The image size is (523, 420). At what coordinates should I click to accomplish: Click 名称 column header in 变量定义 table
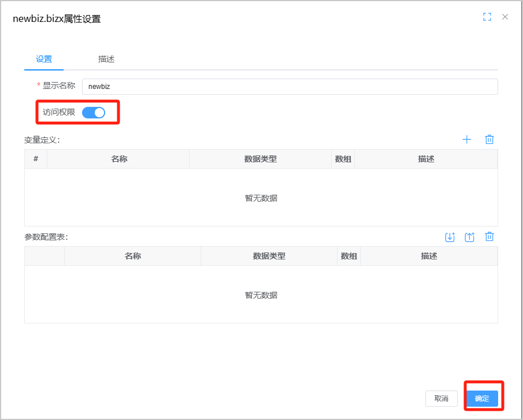pos(119,159)
